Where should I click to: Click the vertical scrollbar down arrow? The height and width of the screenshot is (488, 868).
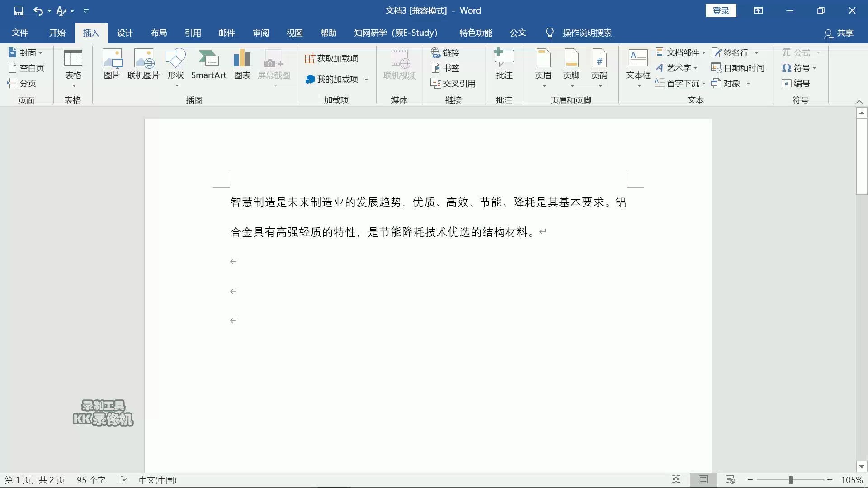click(862, 467)
